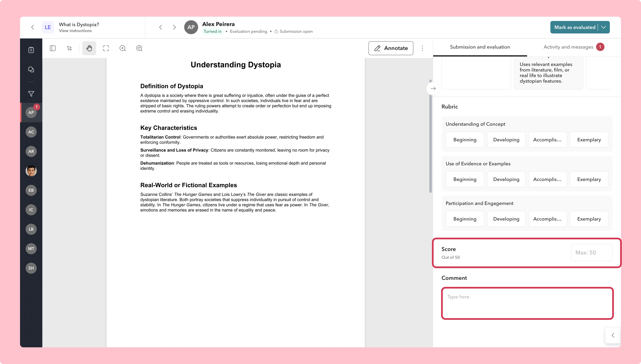
Task: Click the Key Characteristics heading
Action: [169, 128]
